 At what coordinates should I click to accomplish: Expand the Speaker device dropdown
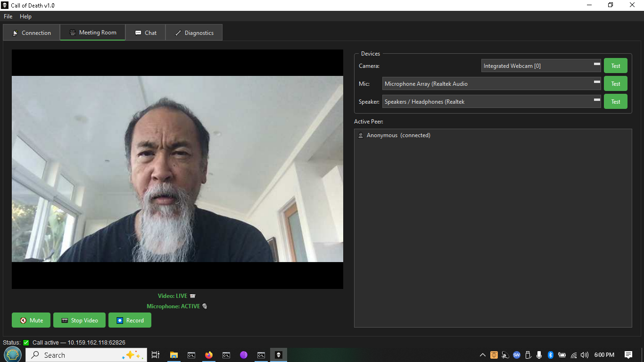click(491, 102)
